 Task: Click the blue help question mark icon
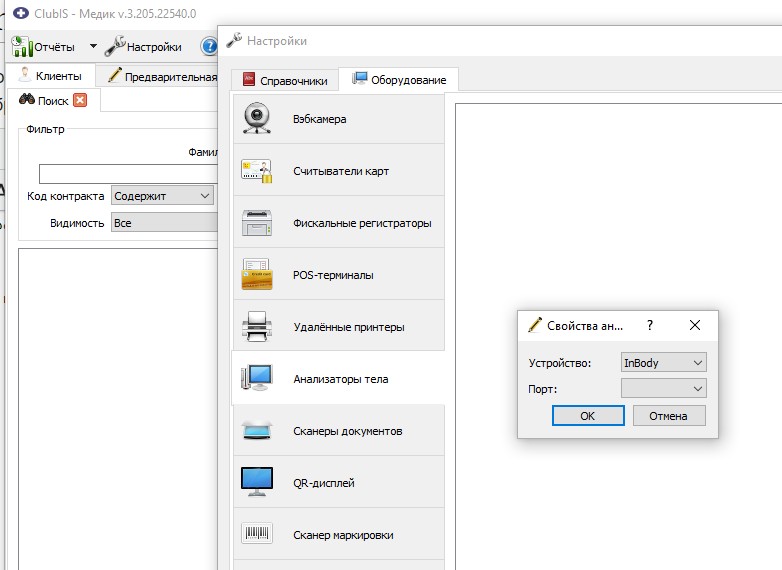click(x=209, y=46)
